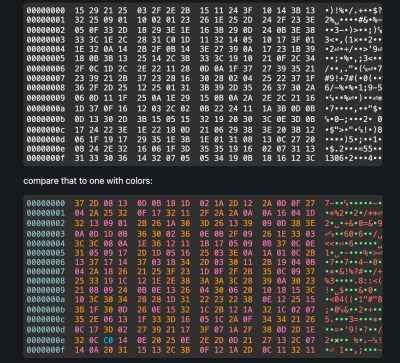Select ASCII text "#9!+7#(•0(••" in the uncolored dump
Image resolution: width=400 pixels, height=363 pixels.
[353, 79]
